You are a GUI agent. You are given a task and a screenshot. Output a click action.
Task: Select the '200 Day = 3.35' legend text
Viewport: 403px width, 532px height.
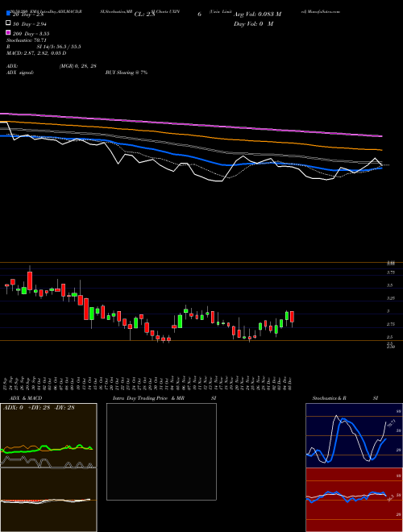pos(31,34)
